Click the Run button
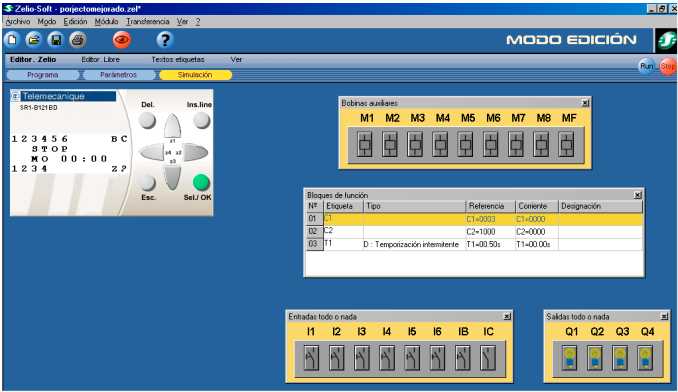The width and height of the screenshot is (678, 392). pyautogui.click(x=646, y=66)
